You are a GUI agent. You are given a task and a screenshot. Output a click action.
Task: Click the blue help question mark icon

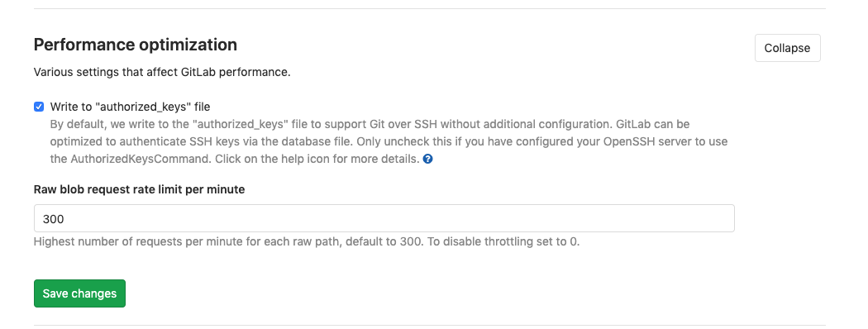pyautogui.click(x=427, y=159)
